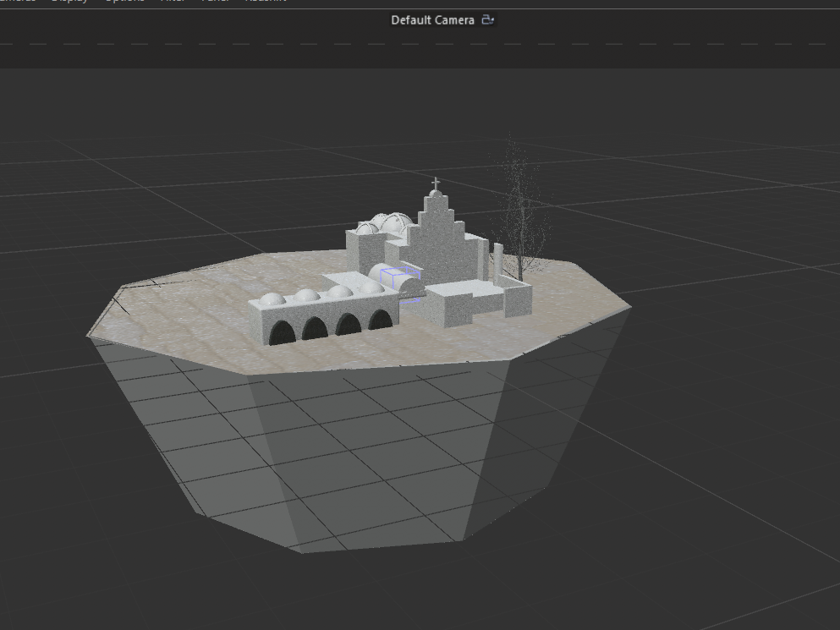Click the Default Camera label

(x=432, y=20)
